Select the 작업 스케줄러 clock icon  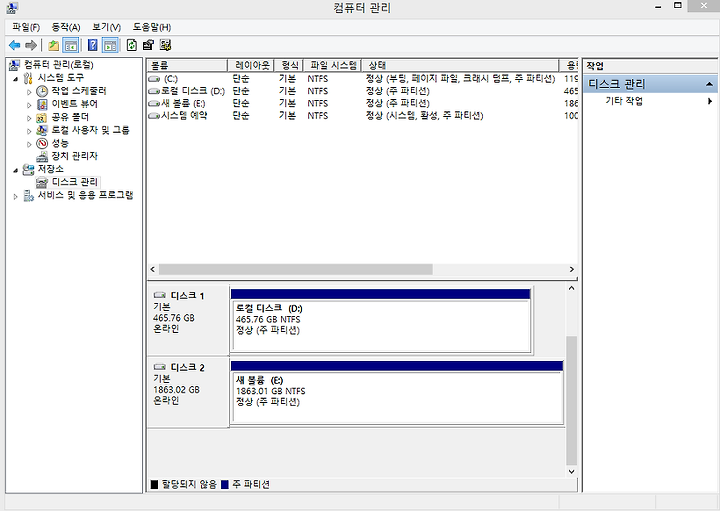[x=42, y=91]
